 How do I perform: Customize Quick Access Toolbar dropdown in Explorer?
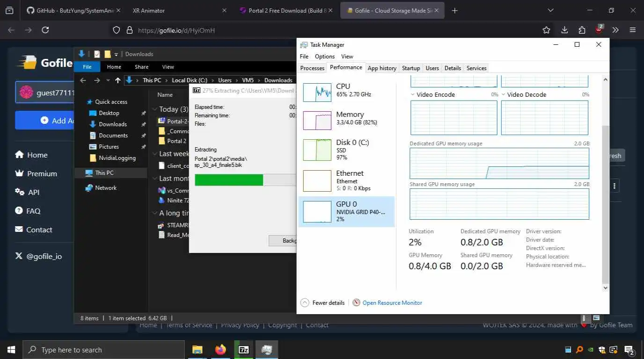[116, 54]
